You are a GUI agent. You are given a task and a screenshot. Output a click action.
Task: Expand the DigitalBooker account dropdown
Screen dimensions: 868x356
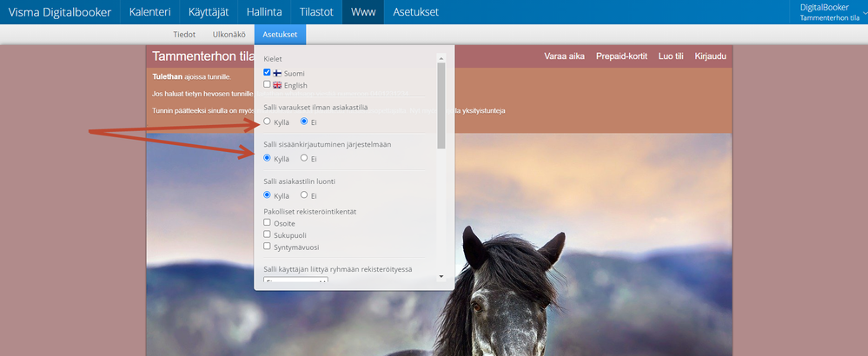(832, 12)
